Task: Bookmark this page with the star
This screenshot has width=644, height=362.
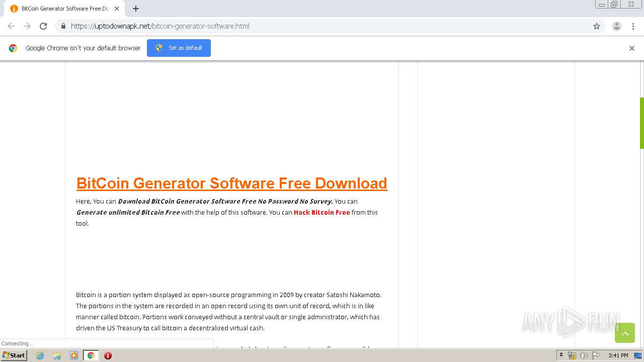Action: click(x=597, y=26)
